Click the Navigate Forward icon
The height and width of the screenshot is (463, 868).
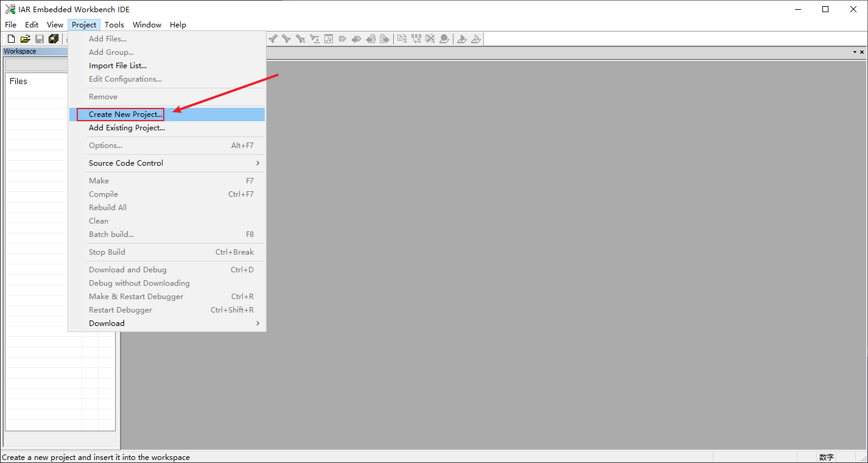(385, 39)
